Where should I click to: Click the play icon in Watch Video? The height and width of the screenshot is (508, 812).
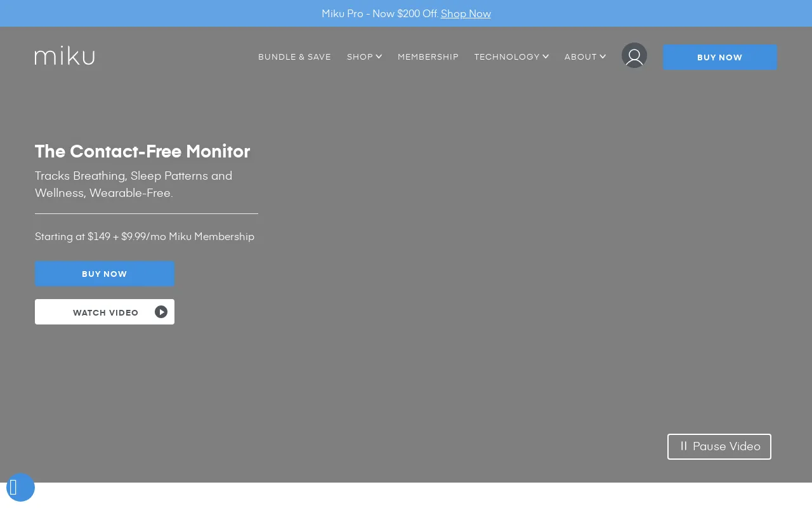pyautogui.click(x=161, y=312)
